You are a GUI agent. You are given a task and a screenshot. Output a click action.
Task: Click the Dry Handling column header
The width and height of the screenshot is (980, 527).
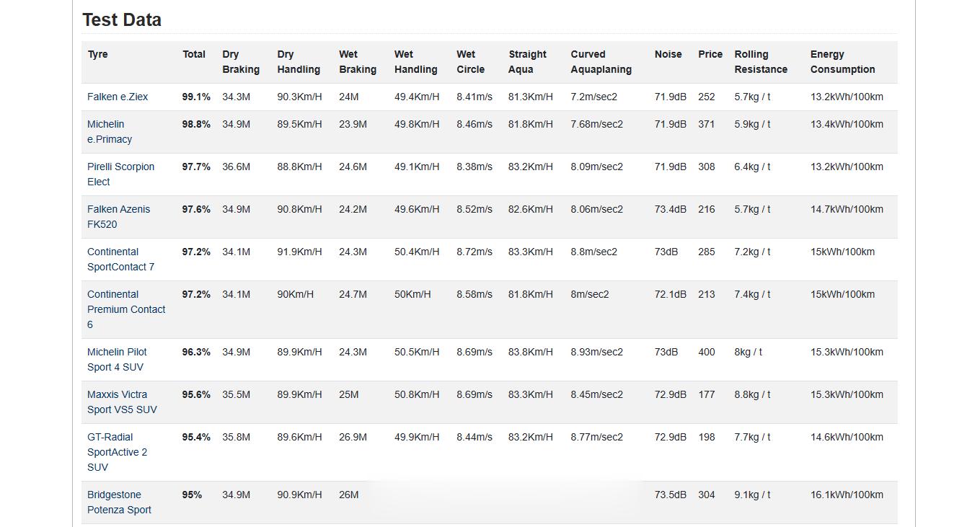(x=299, y=62)
